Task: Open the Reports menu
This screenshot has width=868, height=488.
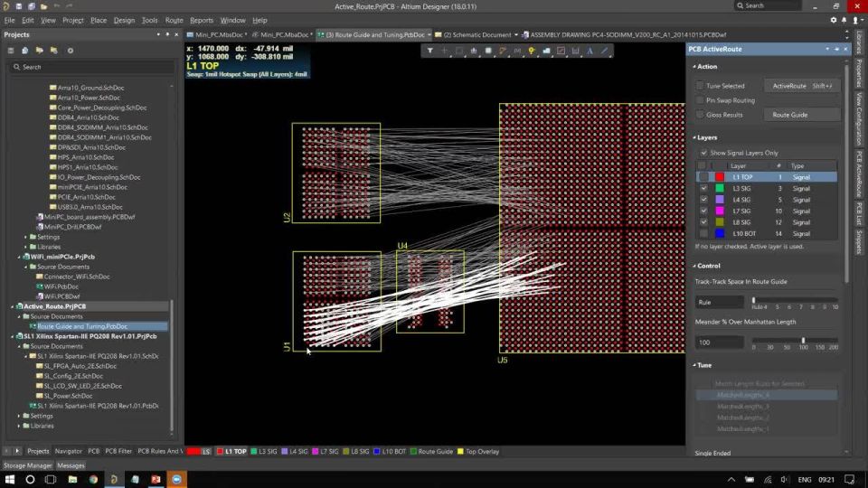Action: [x=202, y=20]
